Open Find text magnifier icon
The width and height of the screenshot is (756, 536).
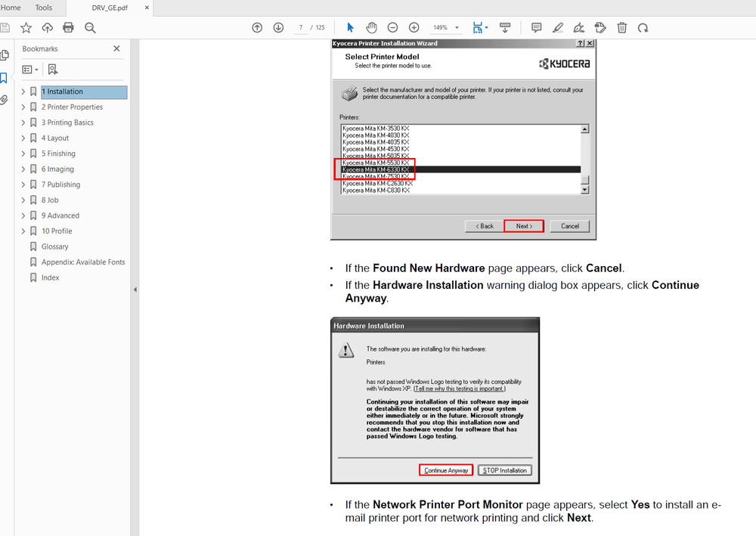(x=90, y=27)
